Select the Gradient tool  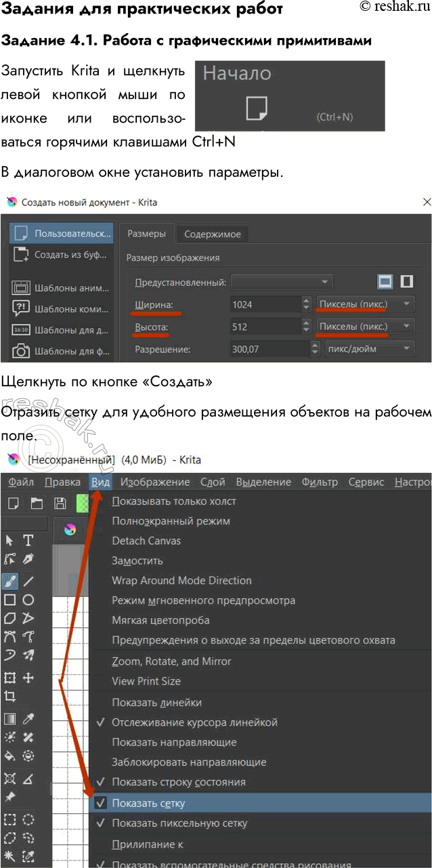coord(10,719)
